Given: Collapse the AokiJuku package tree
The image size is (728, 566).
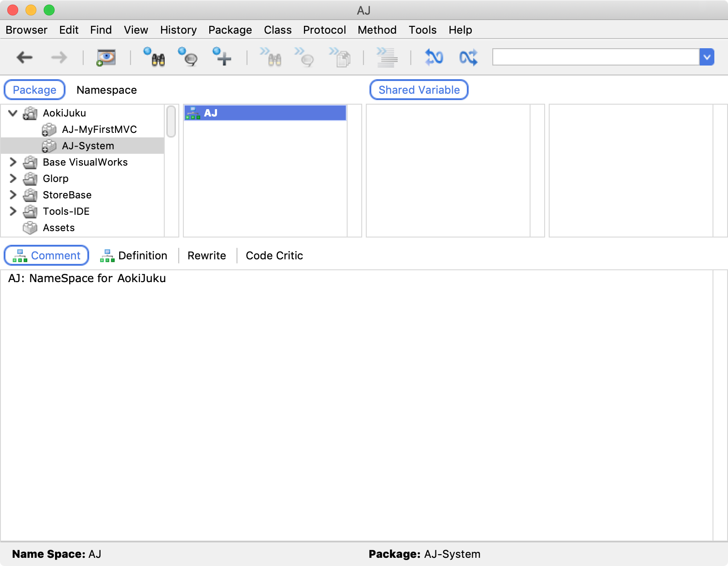Looking at the screenshot, I should pyautogui.click(x=13, y=113).
